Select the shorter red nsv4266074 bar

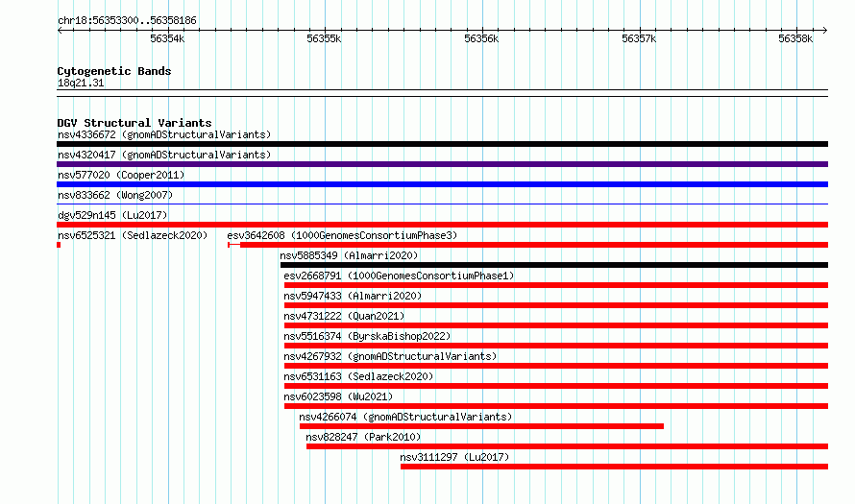[481, 426]
